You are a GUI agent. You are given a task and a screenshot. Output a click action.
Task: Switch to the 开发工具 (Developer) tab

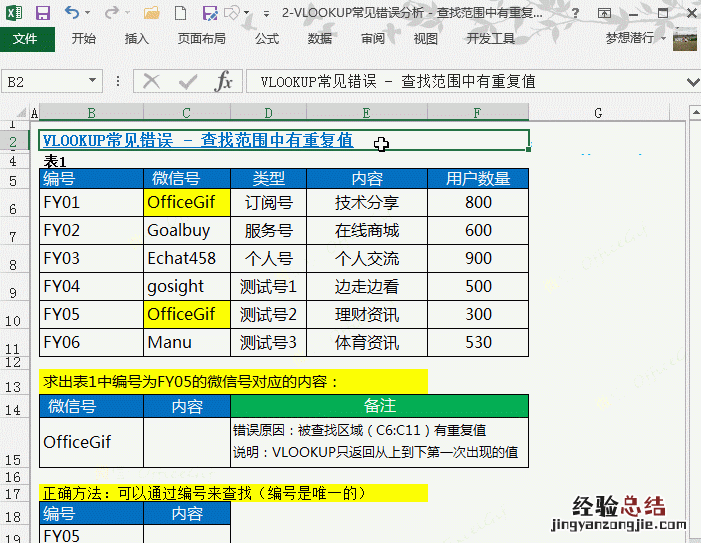point(491,39)
